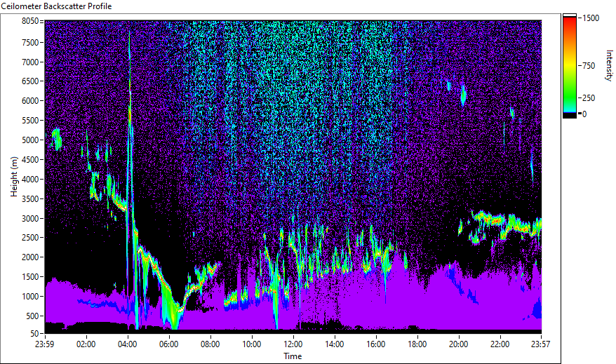Viewport: 616px width, 364px height.
Task: Click the 1000 height axis value
Action: point(30,297)
